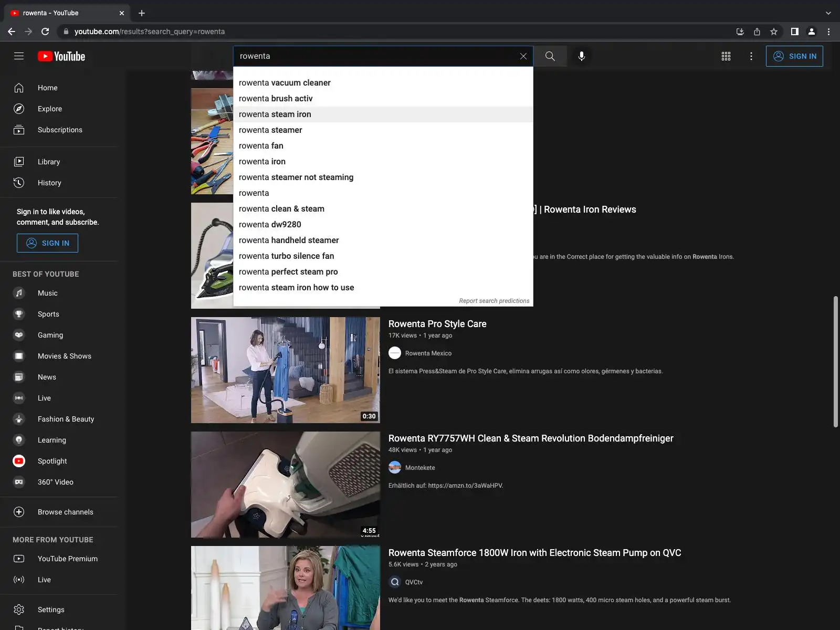
Task: Expand the Chrome tab search chevron
Action: [x=828, y=13]
